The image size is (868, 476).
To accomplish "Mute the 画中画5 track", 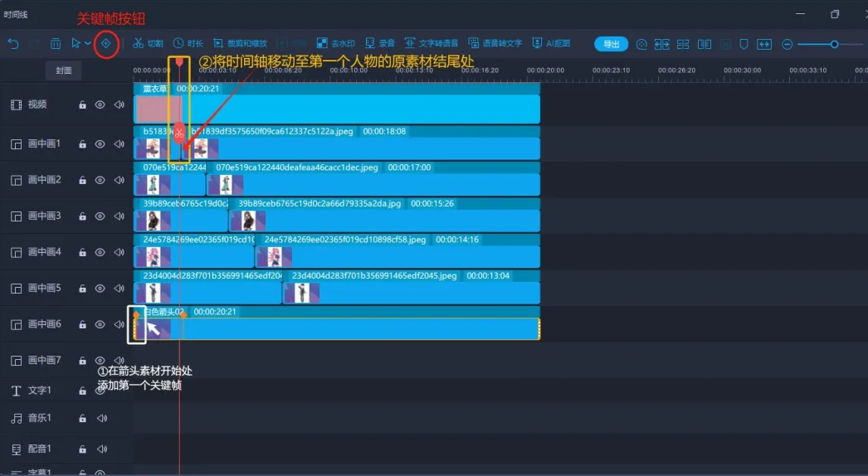I will (119, 289).
